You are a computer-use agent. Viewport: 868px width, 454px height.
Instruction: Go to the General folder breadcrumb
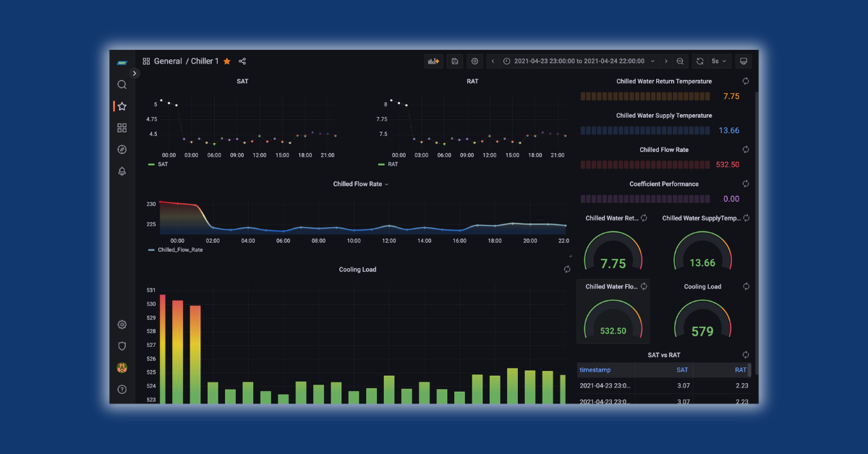(x=168, y=61)
